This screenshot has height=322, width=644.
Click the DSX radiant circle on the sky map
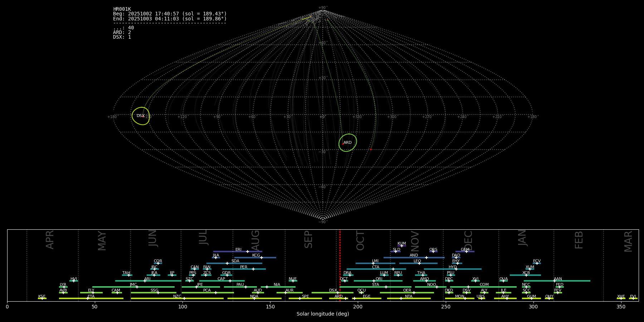(x=141, y=116)
